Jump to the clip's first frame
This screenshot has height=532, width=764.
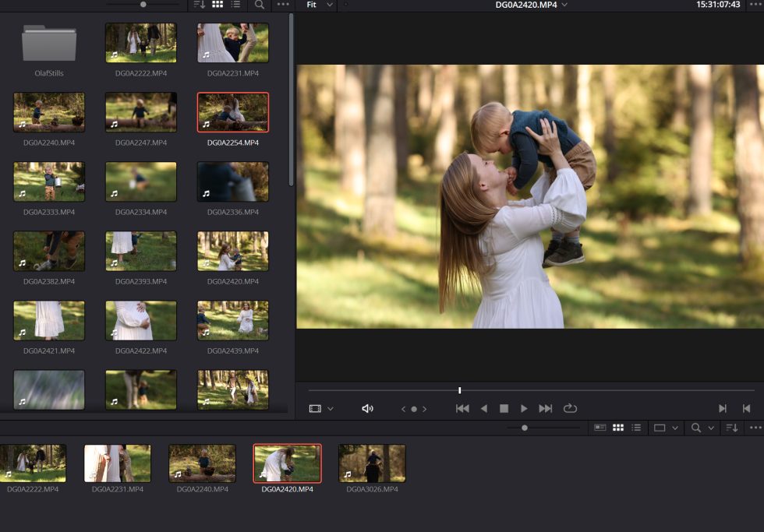pos(462,407)
